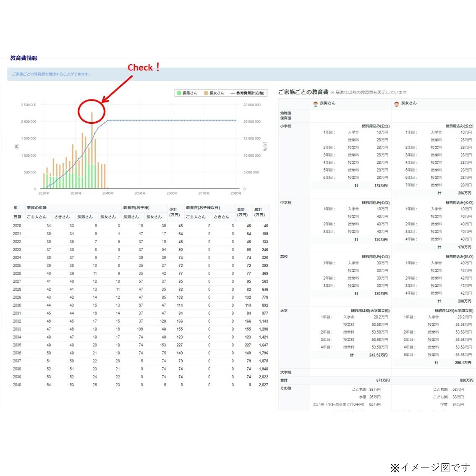Image resolution: width=476 pixels, height=476 pixels.
Task: Click cumulative value 2,027 in the table
Action: coord(264,385)
